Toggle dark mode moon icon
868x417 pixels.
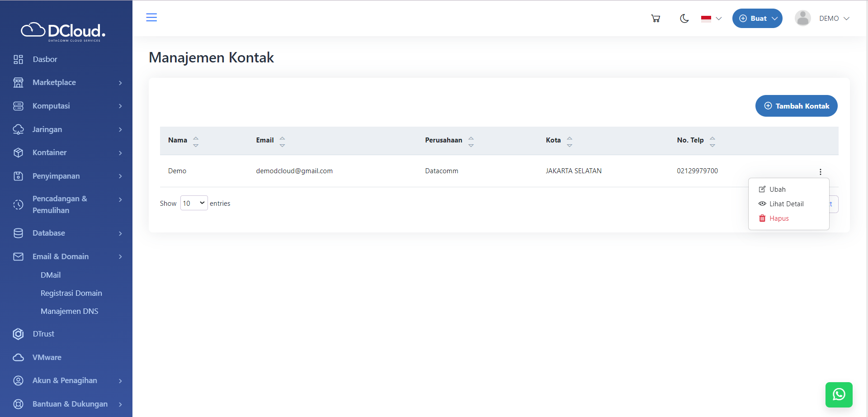(x=684, y=19)
